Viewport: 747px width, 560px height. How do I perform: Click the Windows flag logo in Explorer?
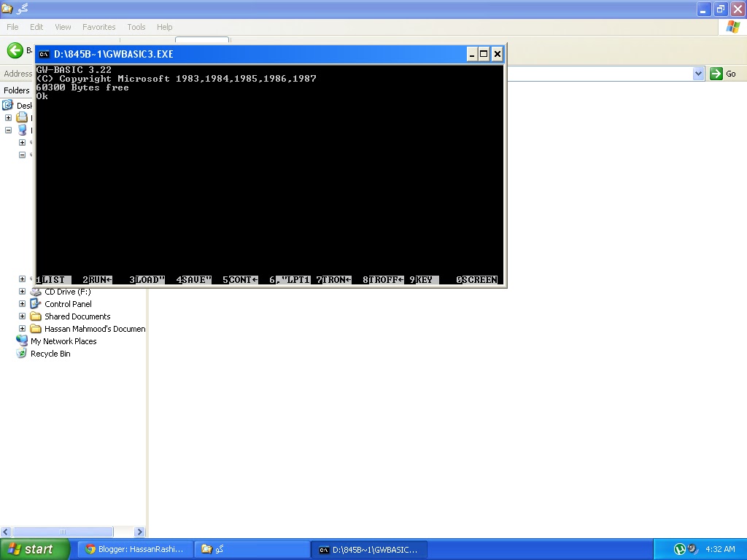coord(732,27)
